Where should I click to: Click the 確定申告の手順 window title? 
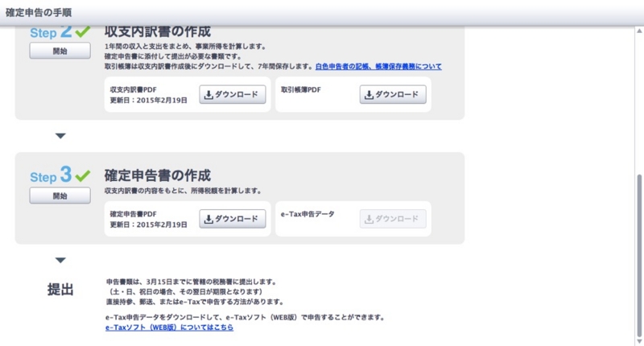coord(39,13)
